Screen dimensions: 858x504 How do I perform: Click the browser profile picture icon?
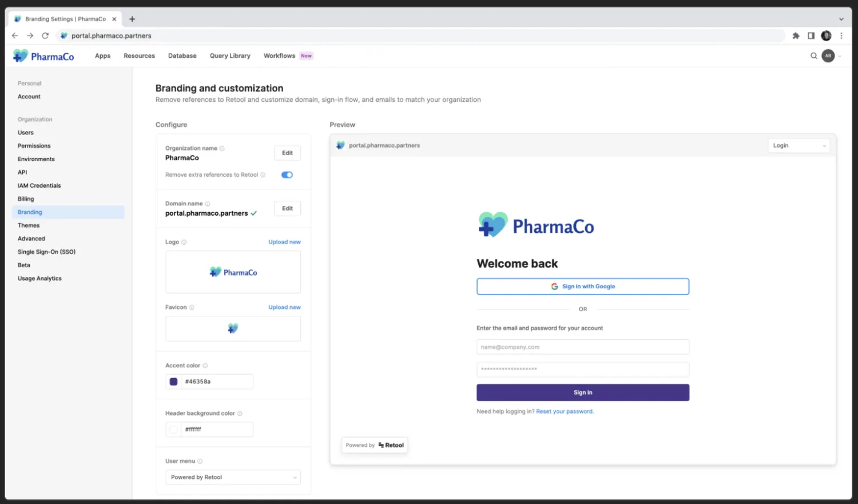tap(826, 35)
